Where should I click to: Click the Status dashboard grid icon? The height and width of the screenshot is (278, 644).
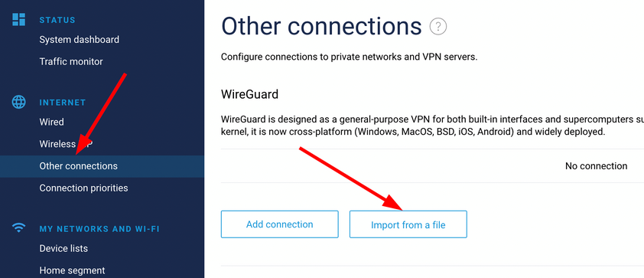pyautogui.click(x=18, y=19)
